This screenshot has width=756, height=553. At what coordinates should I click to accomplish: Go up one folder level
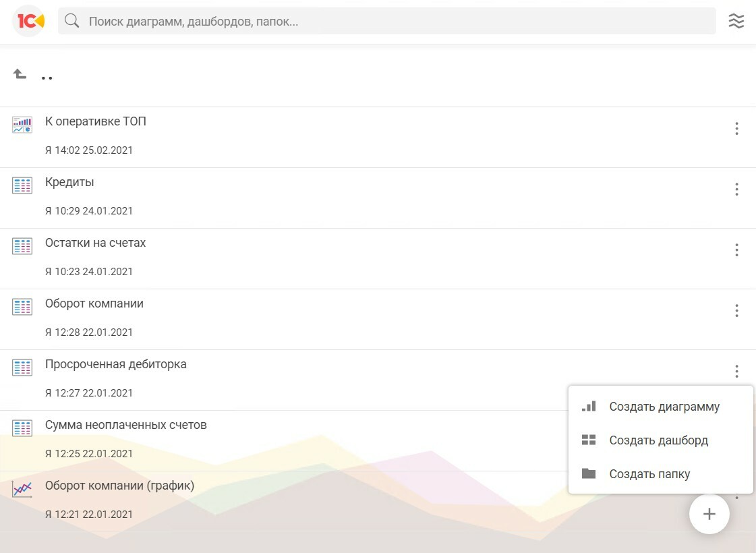click(20, 75)
